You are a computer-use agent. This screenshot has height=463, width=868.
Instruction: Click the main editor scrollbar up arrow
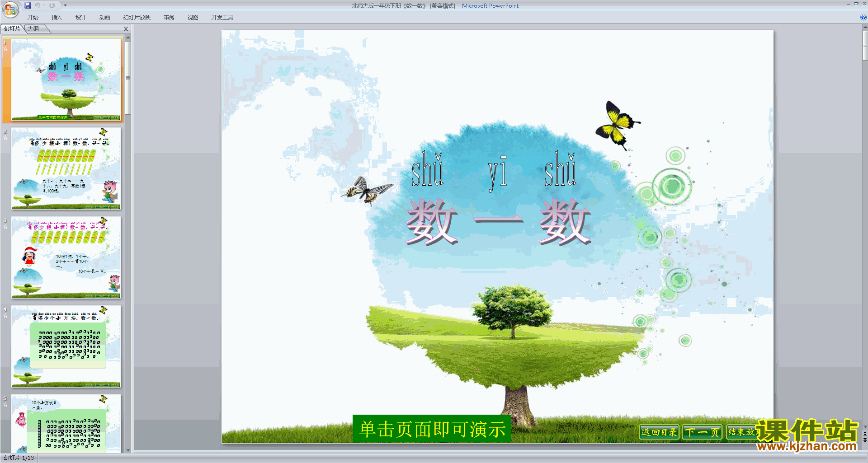click(865, 28)
